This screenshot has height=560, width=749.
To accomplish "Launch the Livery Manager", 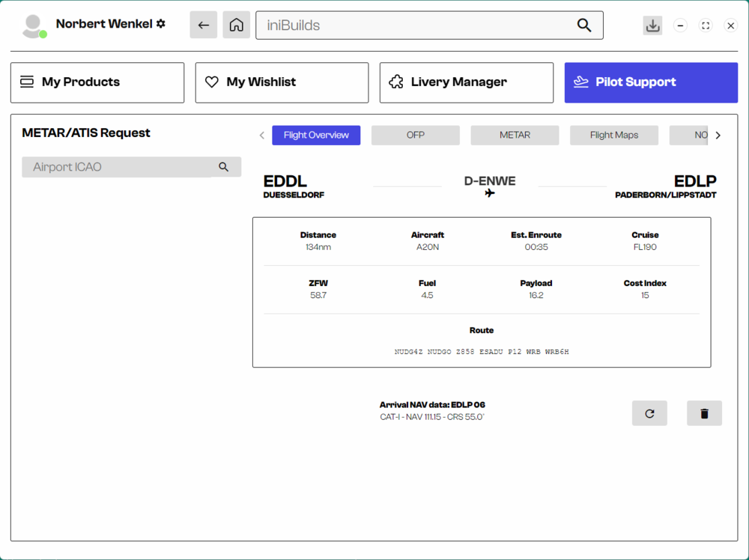I will [x=466, y=82].
